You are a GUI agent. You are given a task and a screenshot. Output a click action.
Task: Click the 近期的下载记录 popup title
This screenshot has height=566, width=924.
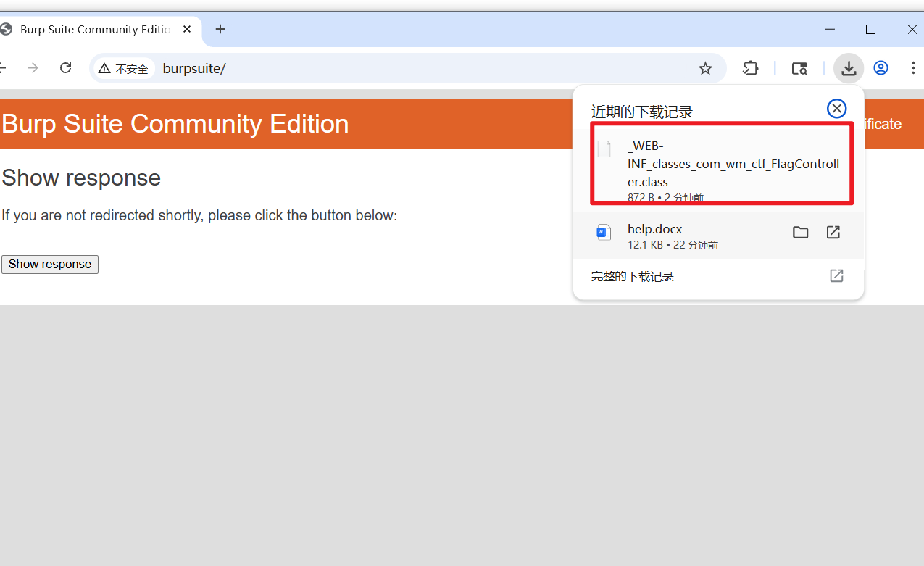pos(642,112)
